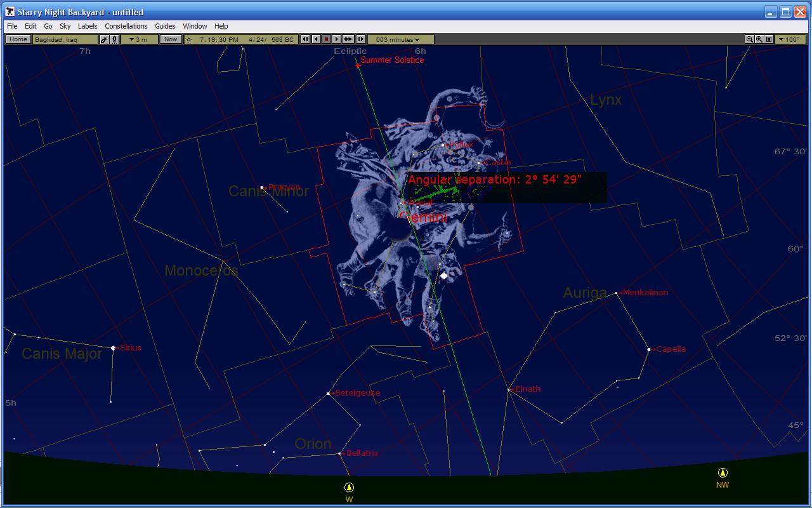Screen dimensions: 812x508
Task: Click the dark Moon disk in Gemini
Action: point(399,230)
